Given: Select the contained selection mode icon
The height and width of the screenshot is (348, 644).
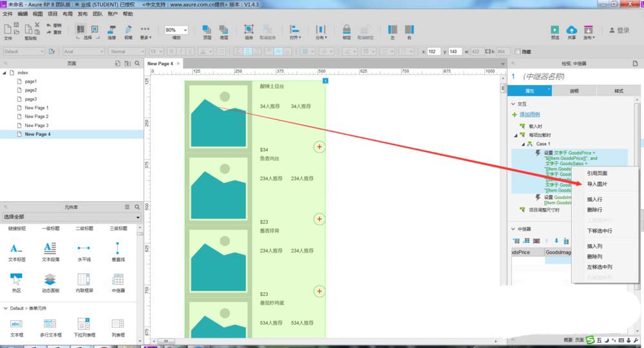Looking at the screenshot, I should click(x=95, y=29).
